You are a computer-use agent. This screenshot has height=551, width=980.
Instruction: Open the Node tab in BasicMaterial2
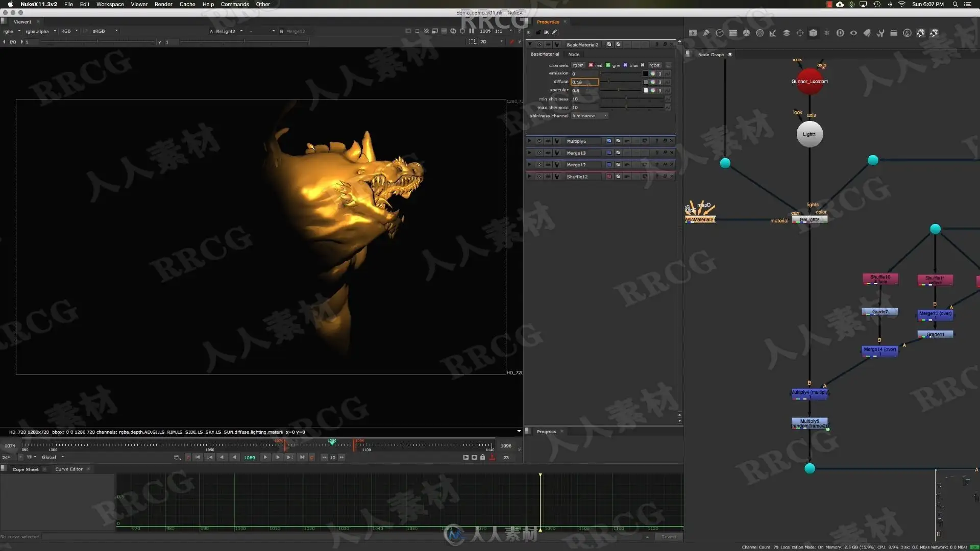574,54
